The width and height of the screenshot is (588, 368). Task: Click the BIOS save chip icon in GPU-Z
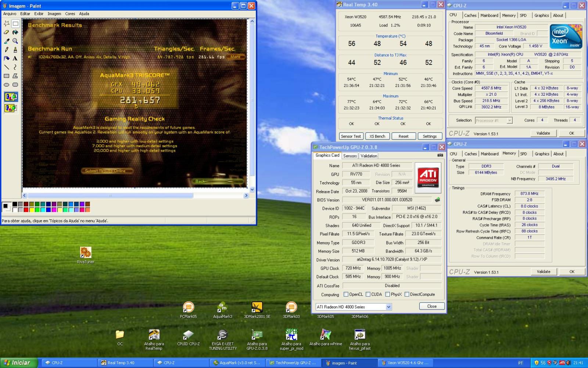pyautogui.click(x=437, y=200)
